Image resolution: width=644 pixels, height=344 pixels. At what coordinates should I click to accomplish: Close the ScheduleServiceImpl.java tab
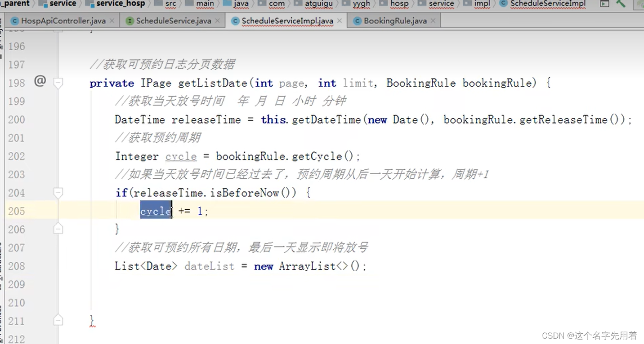pos(339,21)
